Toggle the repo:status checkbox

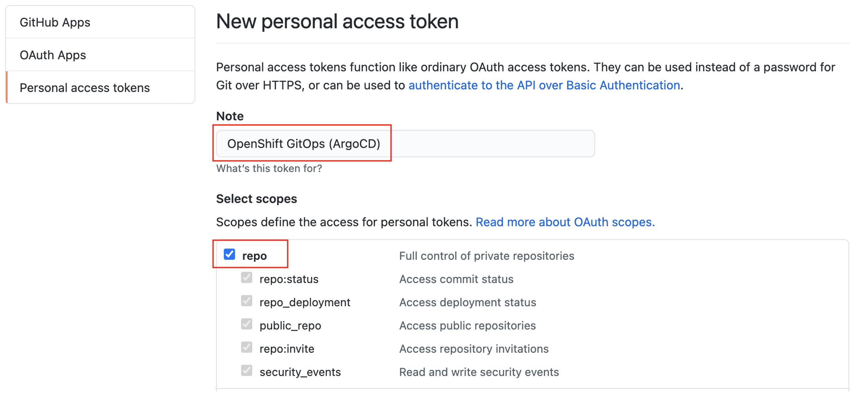(246, 278)
